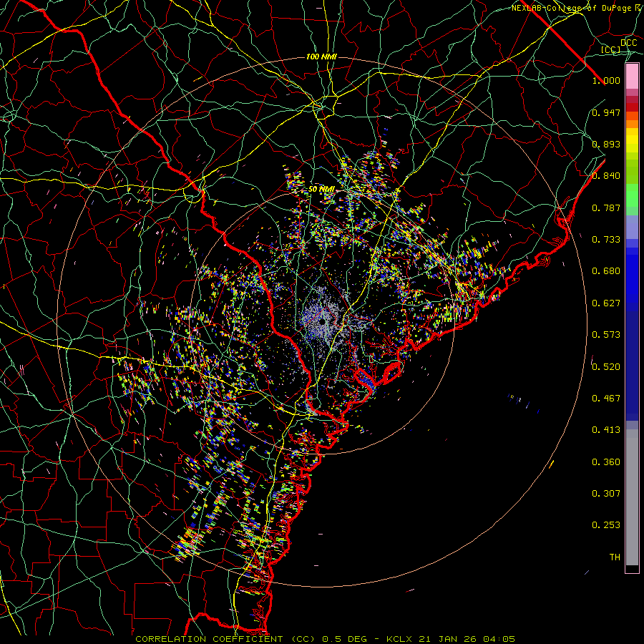Click the "DCC" label above the color scale

pos(628,43)
